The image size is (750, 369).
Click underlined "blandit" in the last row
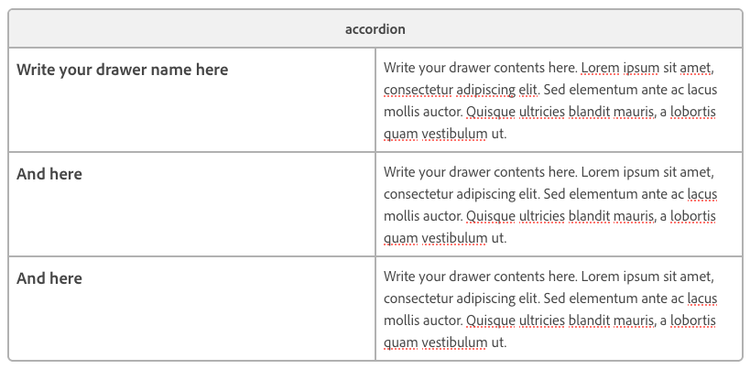pos(589,320)
